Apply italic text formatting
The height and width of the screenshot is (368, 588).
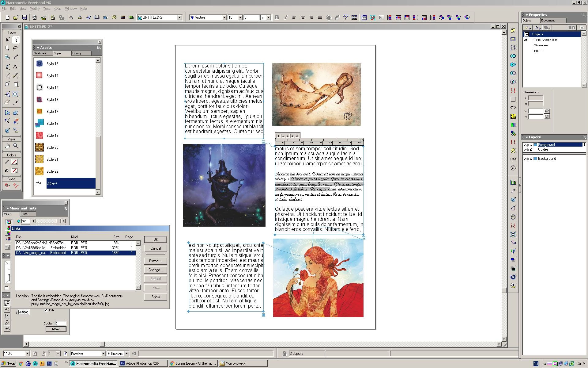pos(286,17)
